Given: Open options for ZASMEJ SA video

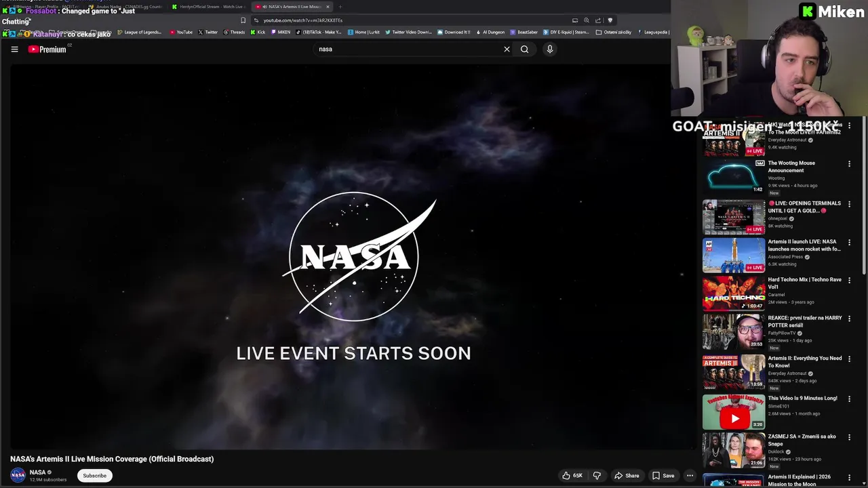Looking at the screenshot, I should point(849,437).
